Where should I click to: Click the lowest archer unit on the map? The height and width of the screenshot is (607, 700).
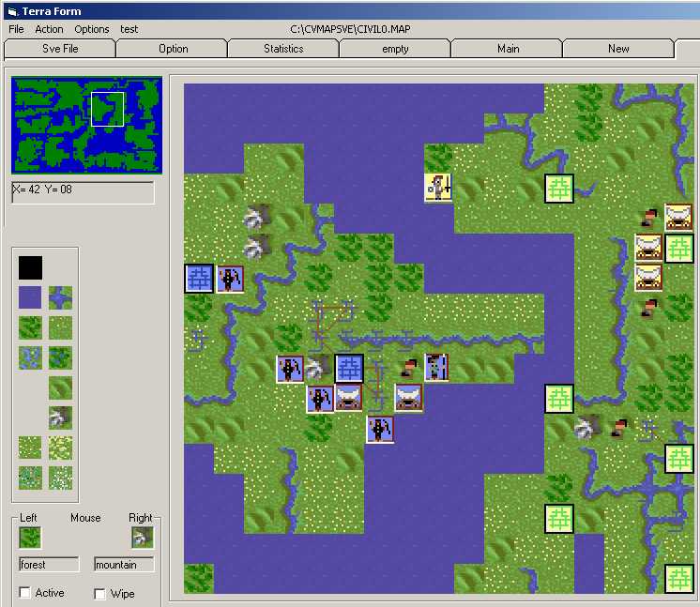point(380,429)
